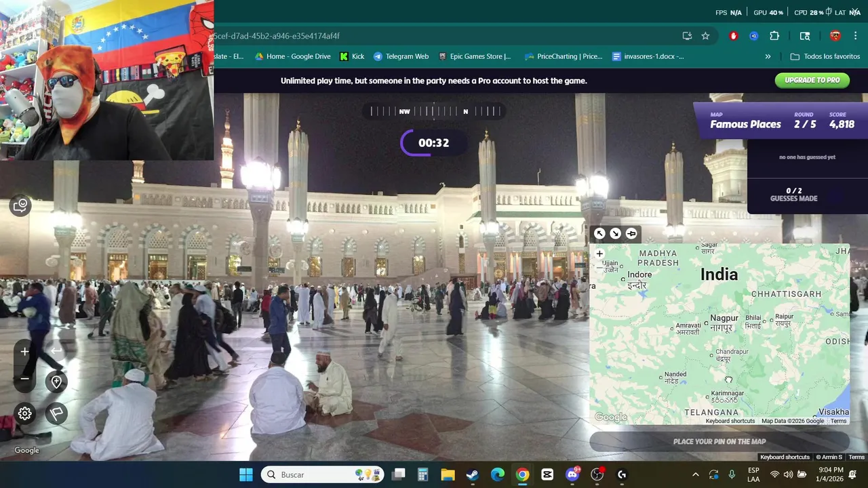Zoom in the street view panorama
Screen dimensions: 868x488
[25, 352]
